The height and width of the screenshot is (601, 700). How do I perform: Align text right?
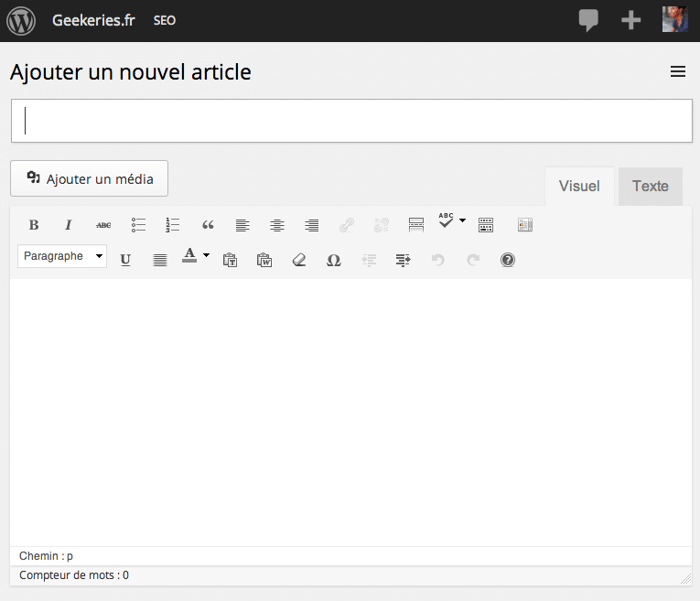point(312,225)
